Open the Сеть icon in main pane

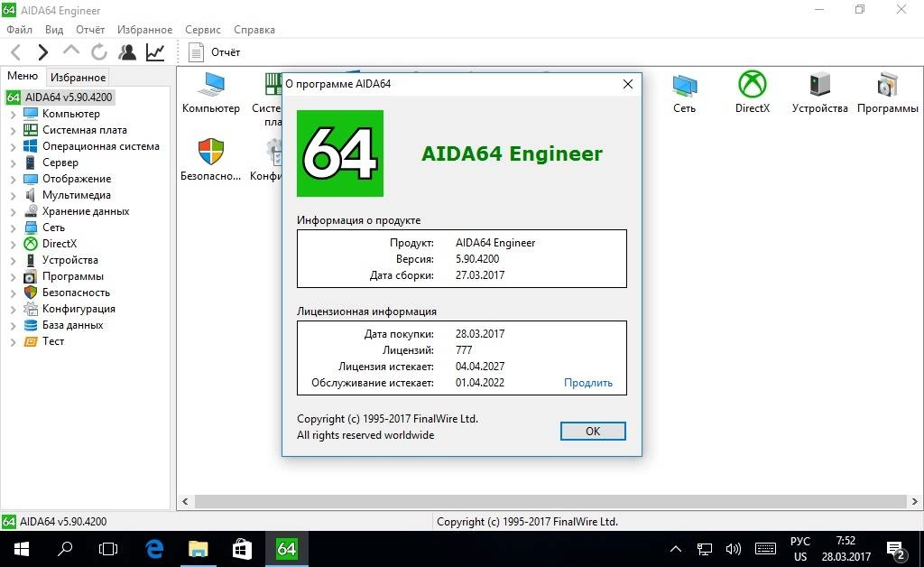[x=684, y=92]
